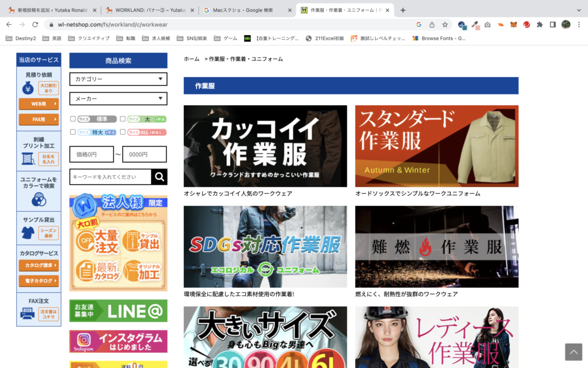Check the サイズ ALL checkbox
Image resolution: width=588 pixels, height=368 pixels.
[x=123, y=132]
